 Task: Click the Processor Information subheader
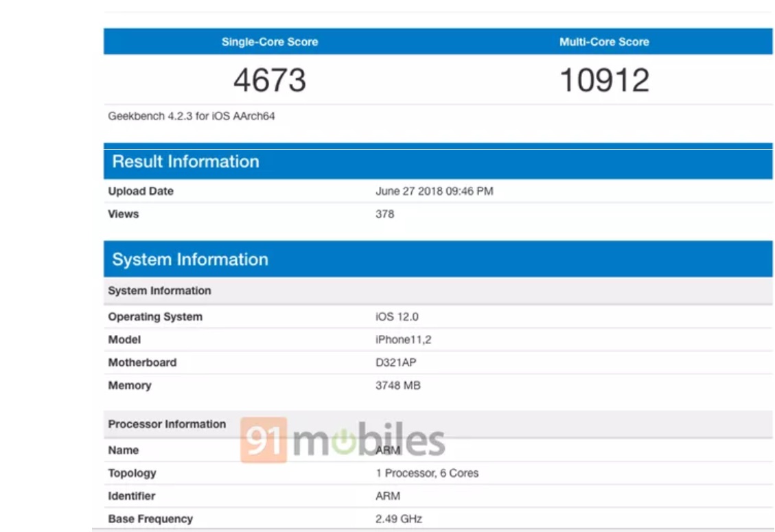click(167, 424)
